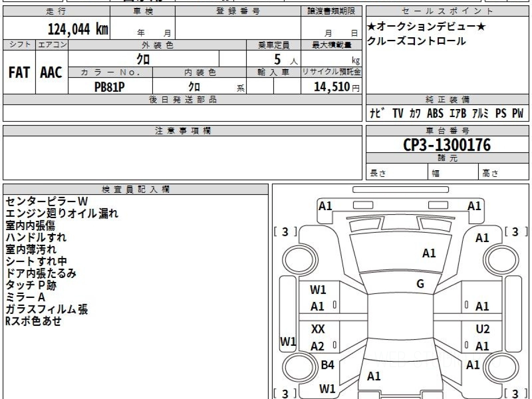Click the U2 dent mark on the diagram
The image size is (532, 399).
(482, 329)
